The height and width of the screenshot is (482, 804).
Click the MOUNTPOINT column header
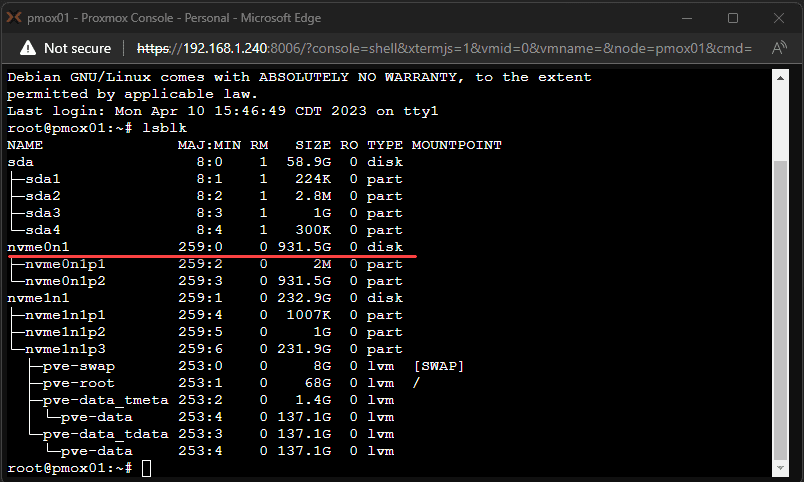456,145
